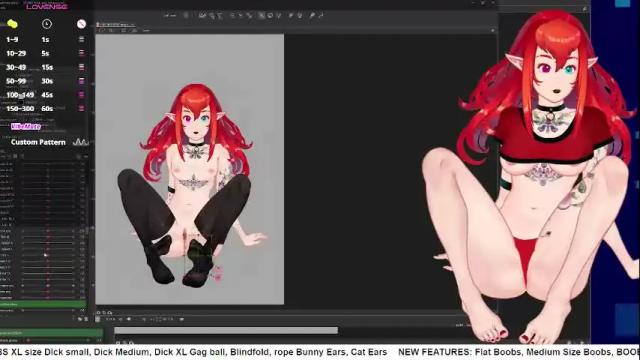Select the 100-149 tokens 45s row
The height and width of the screenshot is (360, 640).
[x=45, y=95]
